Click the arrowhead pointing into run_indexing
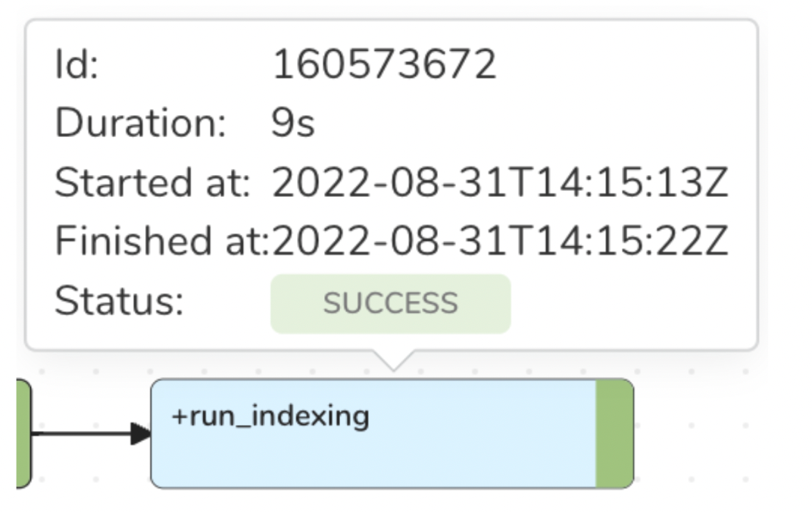Image resolution: width=812 pixels, height=512 pixels. 140,434
